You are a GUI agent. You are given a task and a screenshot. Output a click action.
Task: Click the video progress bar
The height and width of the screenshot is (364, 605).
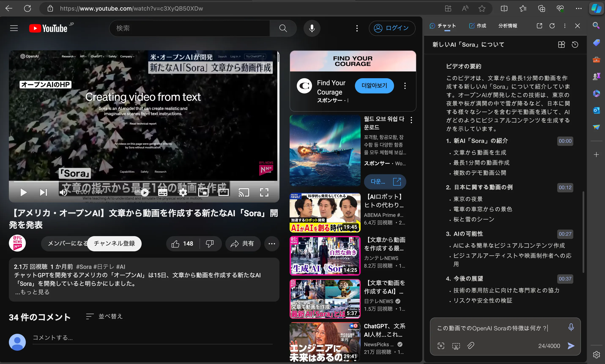pyautogui.click(x=144, y=182)
